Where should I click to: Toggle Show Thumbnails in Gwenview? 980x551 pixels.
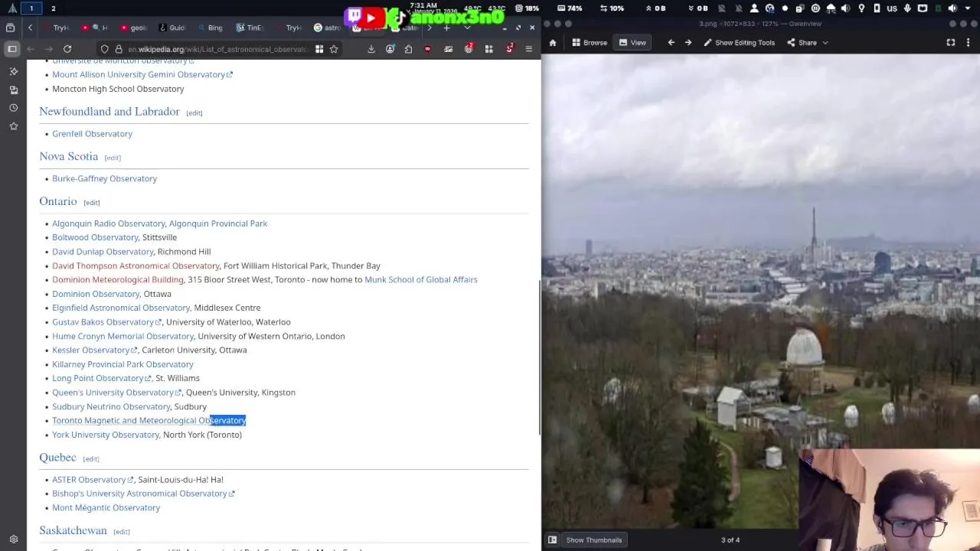pos(594,540)
